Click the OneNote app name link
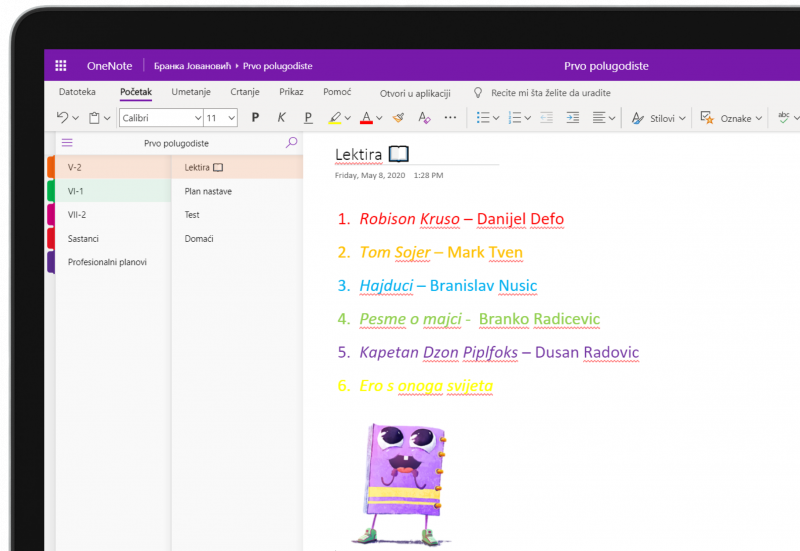This screenshot has width=800, height=551. [x=109, y=66]
